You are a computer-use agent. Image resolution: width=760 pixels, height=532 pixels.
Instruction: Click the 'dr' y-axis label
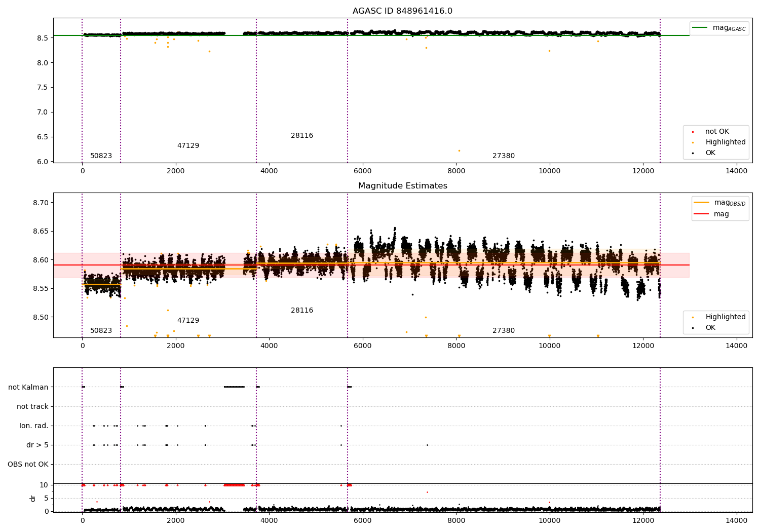tap(33, 498)
